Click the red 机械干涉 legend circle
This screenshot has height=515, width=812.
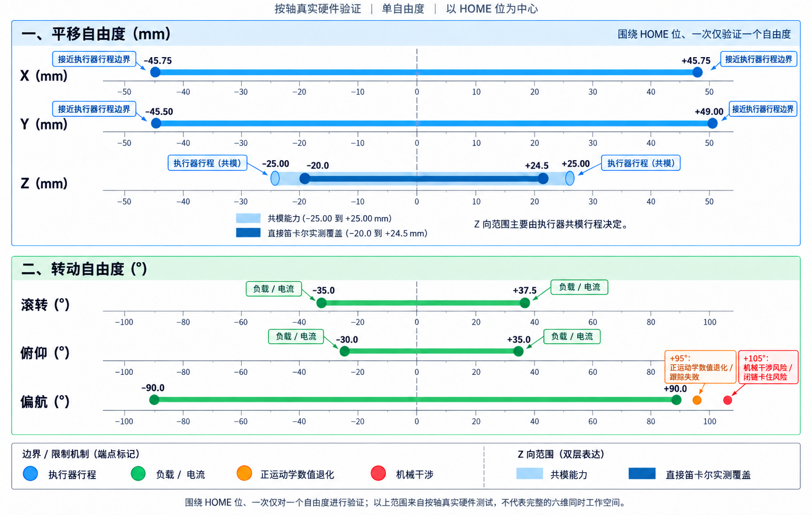click(x=378, y=474)
